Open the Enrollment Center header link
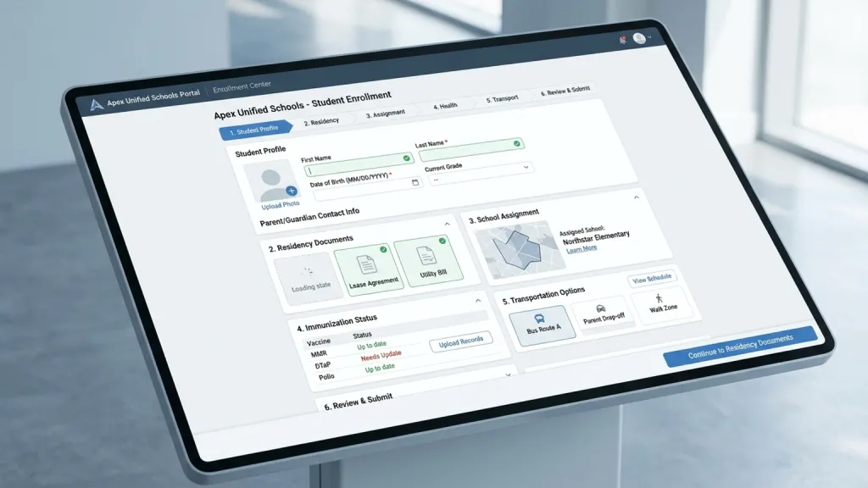This screenshot has width=868, height=488. [242, 86]
